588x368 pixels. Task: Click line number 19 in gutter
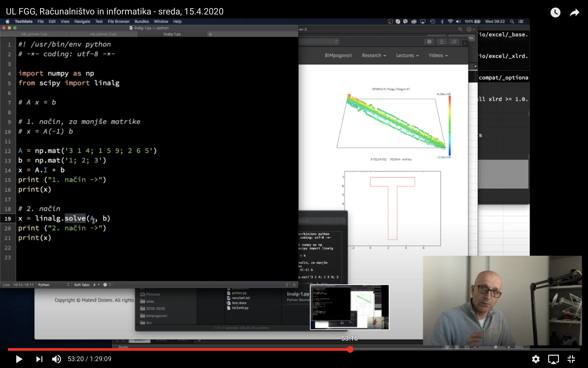8,218
